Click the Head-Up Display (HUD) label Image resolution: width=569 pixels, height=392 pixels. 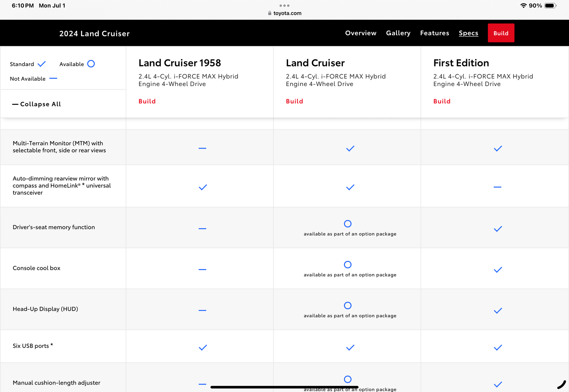[46, 309]
